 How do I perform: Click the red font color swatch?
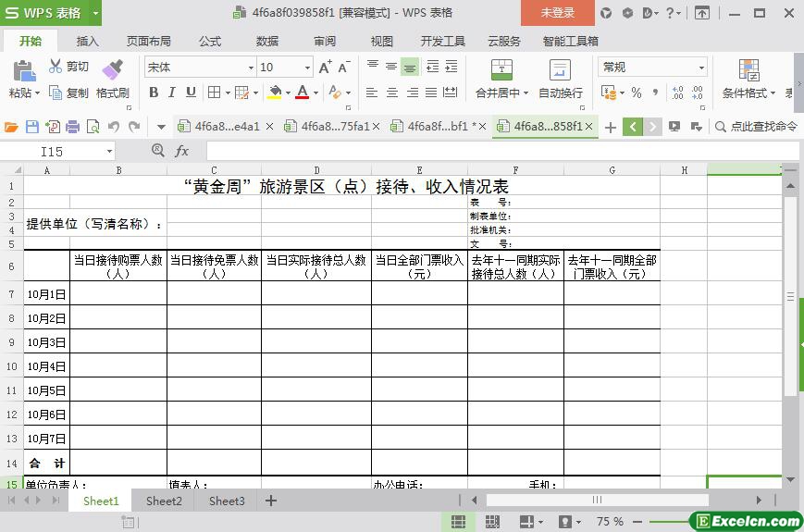pos(302,93)
